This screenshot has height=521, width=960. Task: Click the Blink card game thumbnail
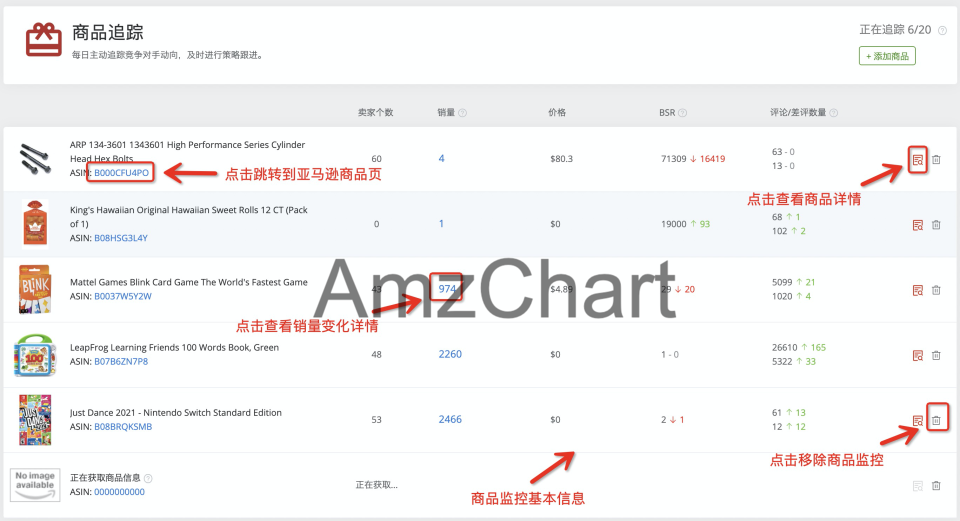(x=35, y=289)
